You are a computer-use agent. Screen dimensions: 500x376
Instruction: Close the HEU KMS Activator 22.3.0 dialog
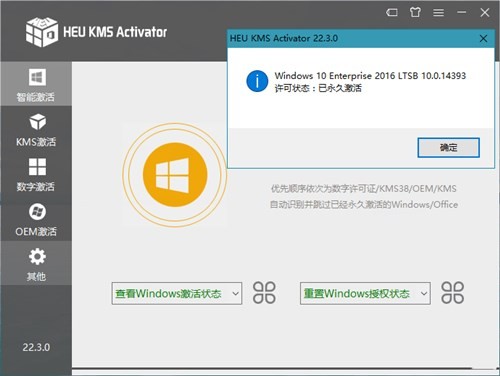pos(483,38)
